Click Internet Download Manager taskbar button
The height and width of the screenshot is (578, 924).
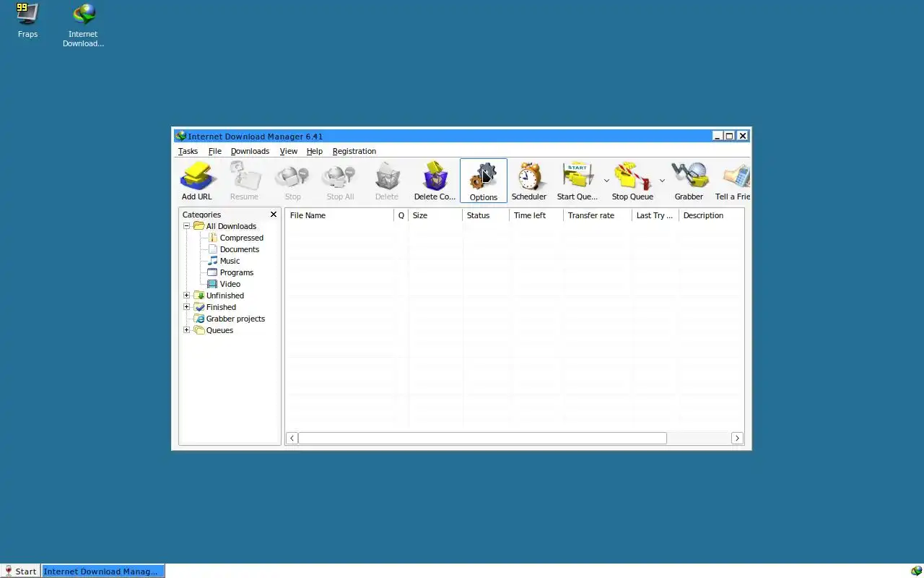tap(103, 571)
